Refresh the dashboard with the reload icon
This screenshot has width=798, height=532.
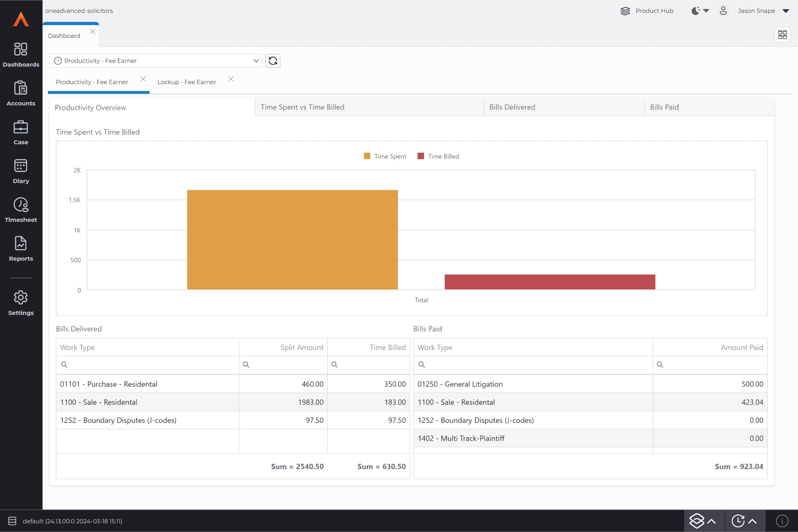point(273,61)
